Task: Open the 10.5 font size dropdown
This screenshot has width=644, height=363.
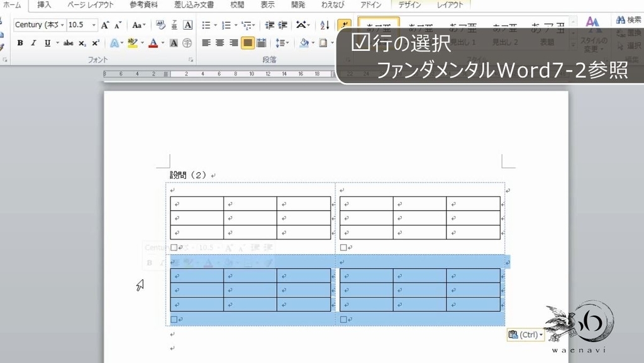Action: point(94,25)
